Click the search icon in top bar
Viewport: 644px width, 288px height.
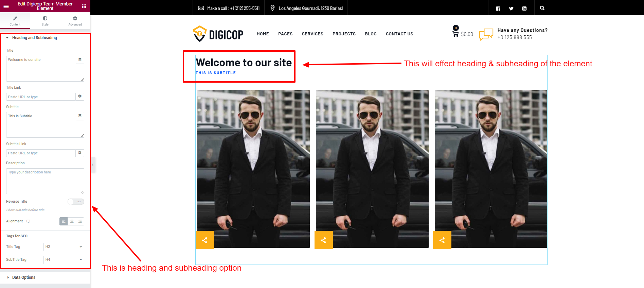[x=542, y=8]
